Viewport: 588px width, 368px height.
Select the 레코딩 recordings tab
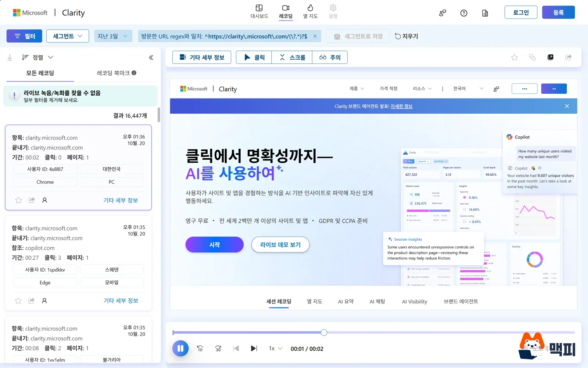point(286,12)
